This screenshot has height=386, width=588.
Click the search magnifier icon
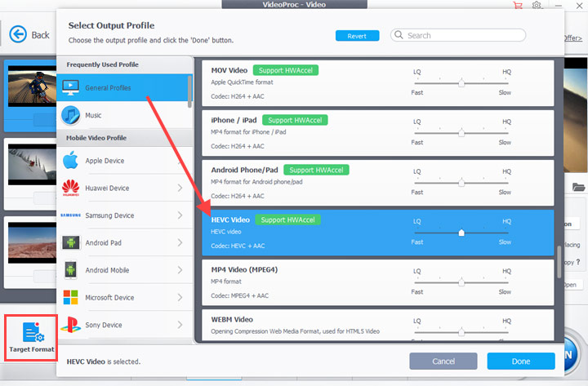click(399, 35)
